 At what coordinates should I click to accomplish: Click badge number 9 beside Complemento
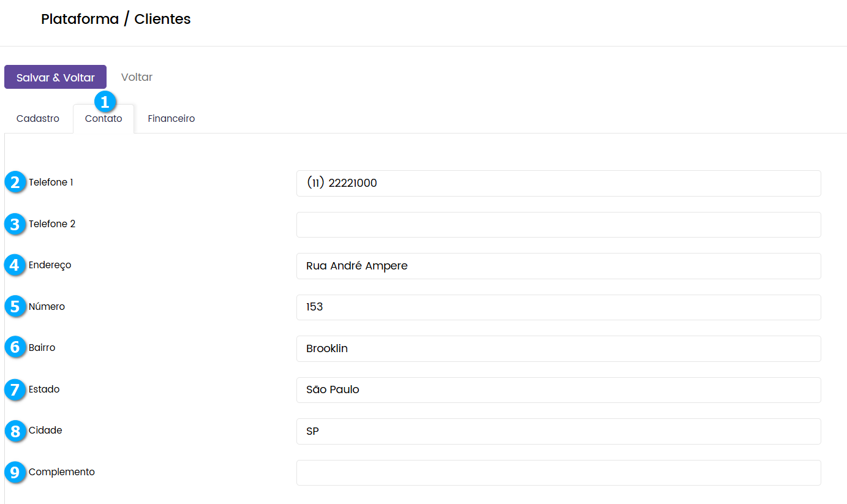coord(15,472)
